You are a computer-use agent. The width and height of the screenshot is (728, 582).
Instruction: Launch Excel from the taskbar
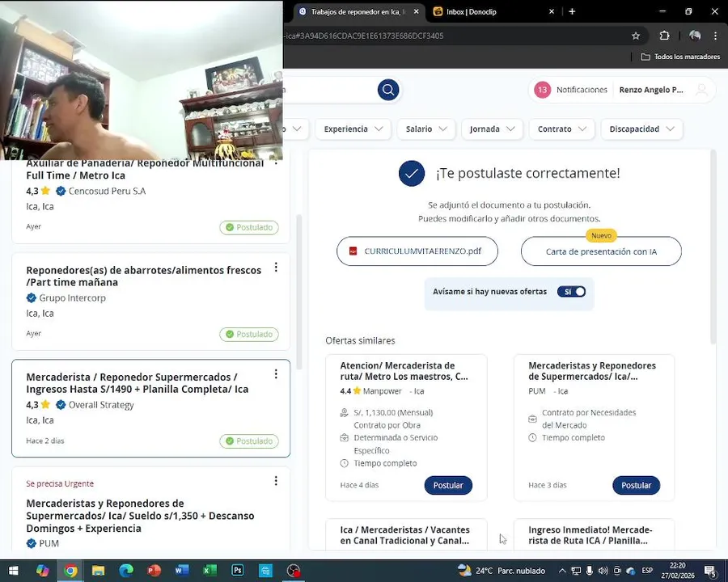210,571
